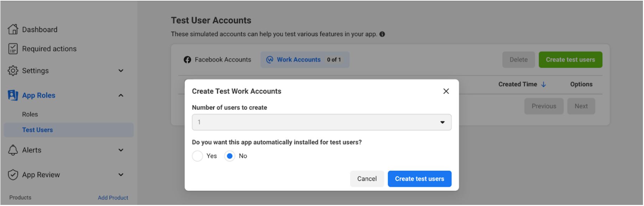Viewport: 644px width, 206px height.
Task: Select the No radio button
Action: tap(230, 156)
